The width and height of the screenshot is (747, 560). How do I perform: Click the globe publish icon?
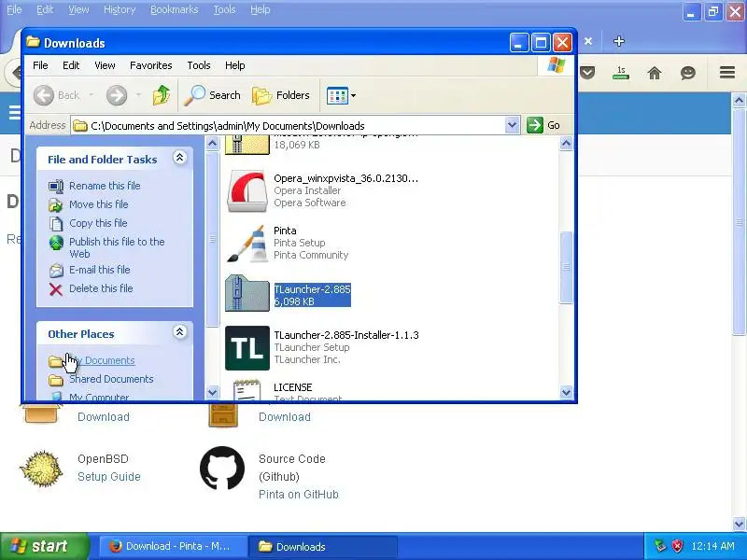56,243
